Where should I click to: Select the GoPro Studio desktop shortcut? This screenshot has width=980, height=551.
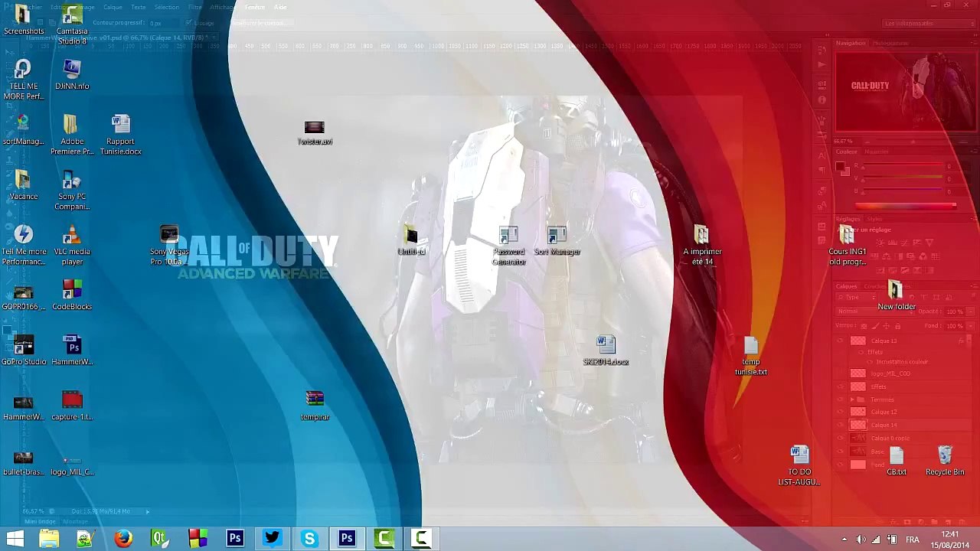coord(23,350)
